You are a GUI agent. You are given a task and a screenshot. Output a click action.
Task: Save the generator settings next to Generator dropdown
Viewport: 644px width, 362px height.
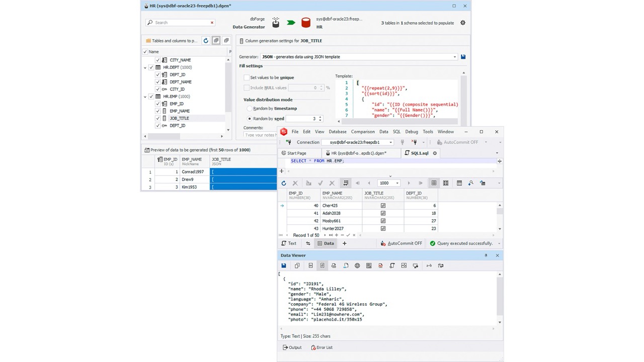[x=462, y=57]
